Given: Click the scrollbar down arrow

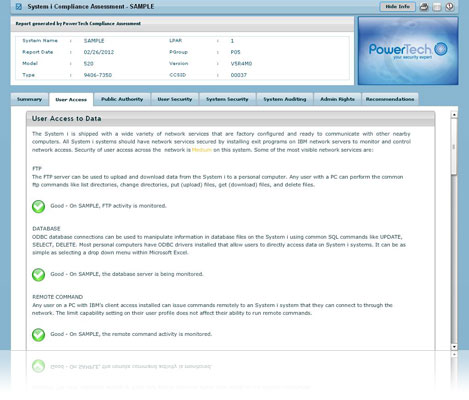Looking at the screenshot, I should click(454, 347).
